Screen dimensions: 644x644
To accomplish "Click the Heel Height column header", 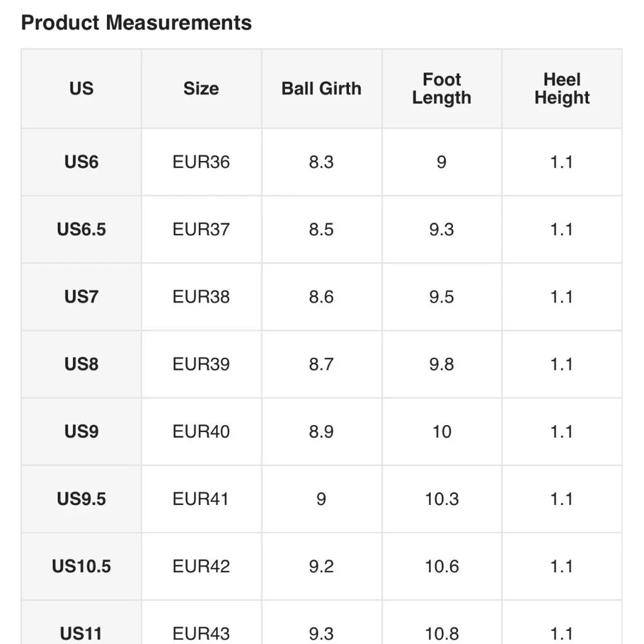I will (x=562, y=89).
